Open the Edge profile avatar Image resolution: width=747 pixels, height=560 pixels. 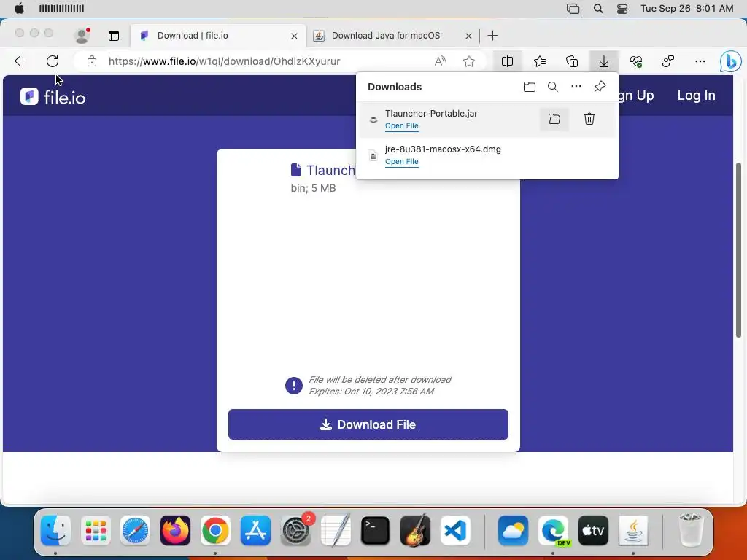pyautogui.click(x=82, y=35)
